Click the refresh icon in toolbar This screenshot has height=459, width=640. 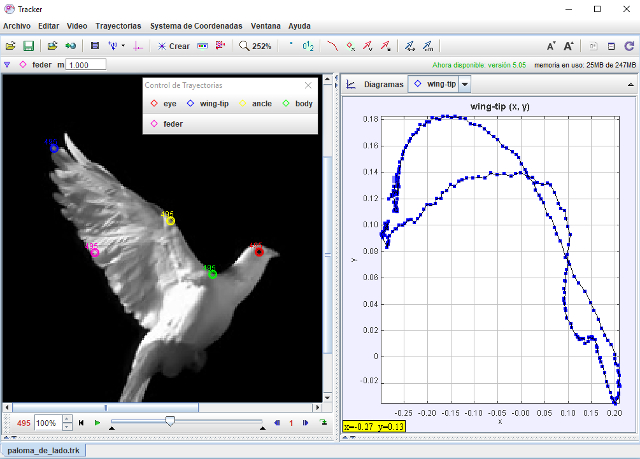pyautogui.click(x=629, y=46)
